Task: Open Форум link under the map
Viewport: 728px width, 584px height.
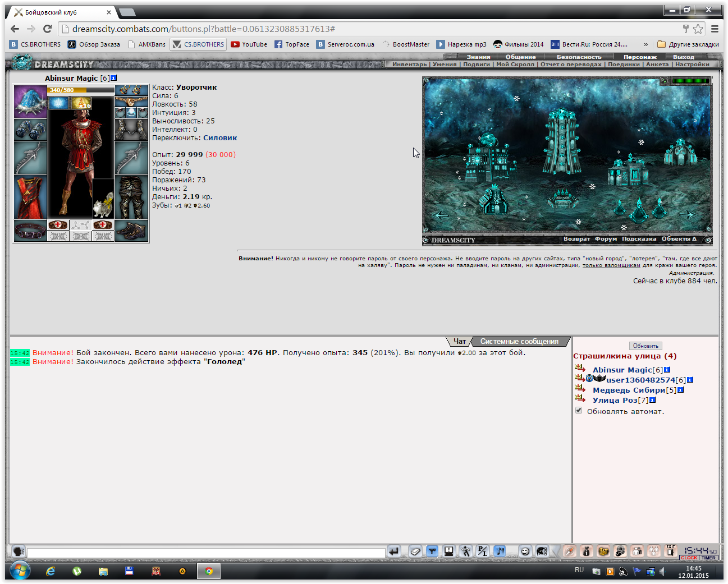Action: [x=606, y=239]
